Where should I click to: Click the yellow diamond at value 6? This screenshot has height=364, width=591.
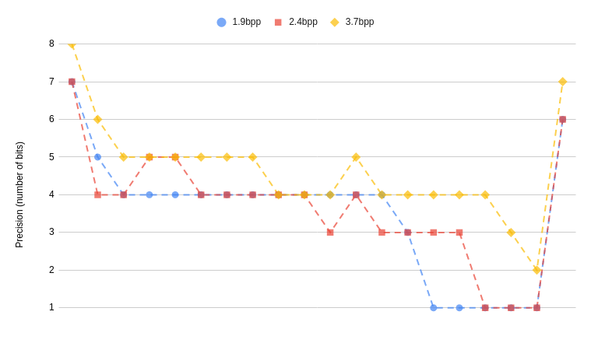97,119
